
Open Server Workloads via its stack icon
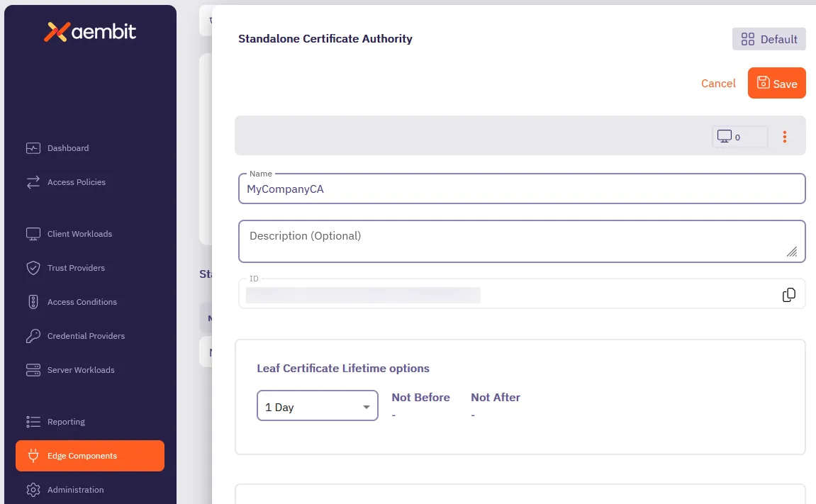33,369
